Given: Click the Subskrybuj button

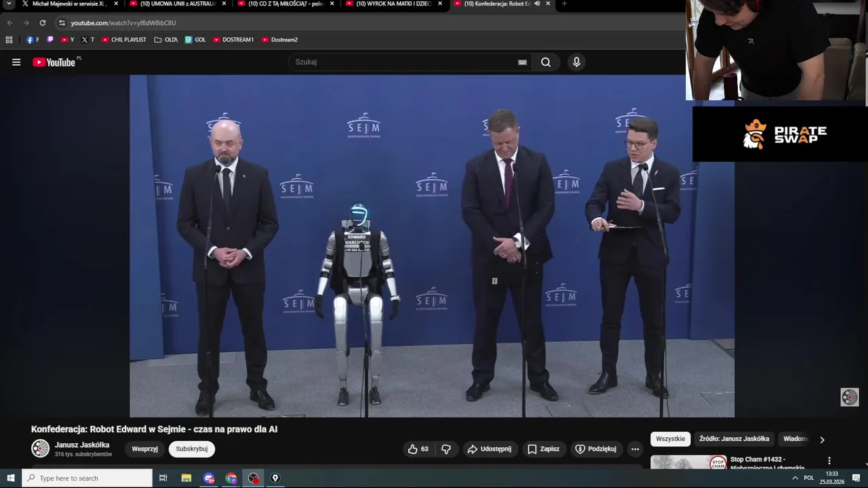Looking at the screenshot, I should [x=192, y=449].
